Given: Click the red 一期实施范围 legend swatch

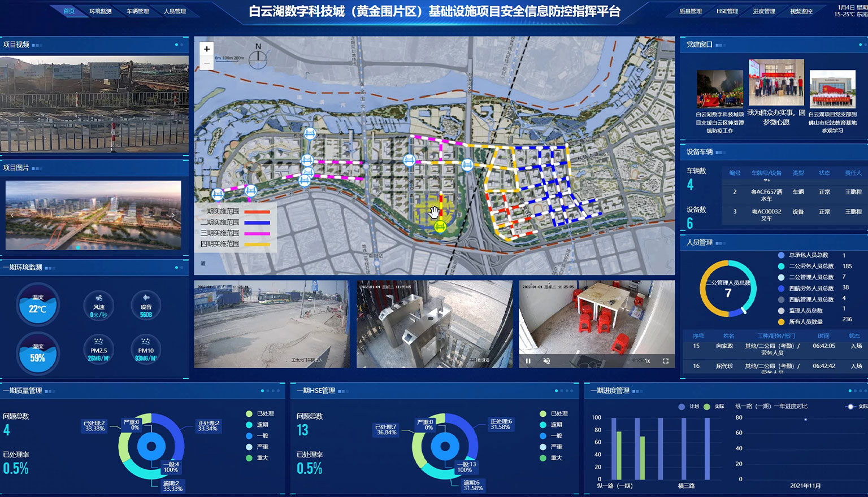Looking at the screenshot, I should (257, 212).
